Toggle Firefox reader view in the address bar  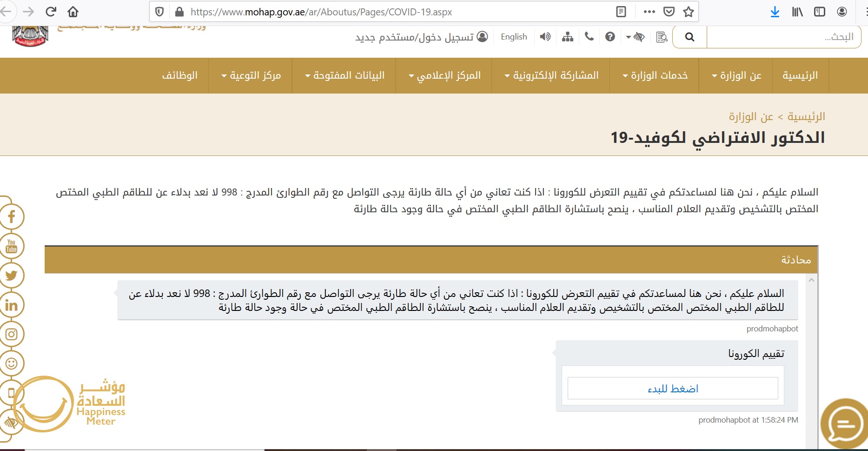pyautogui.click(x=621, y=12)
